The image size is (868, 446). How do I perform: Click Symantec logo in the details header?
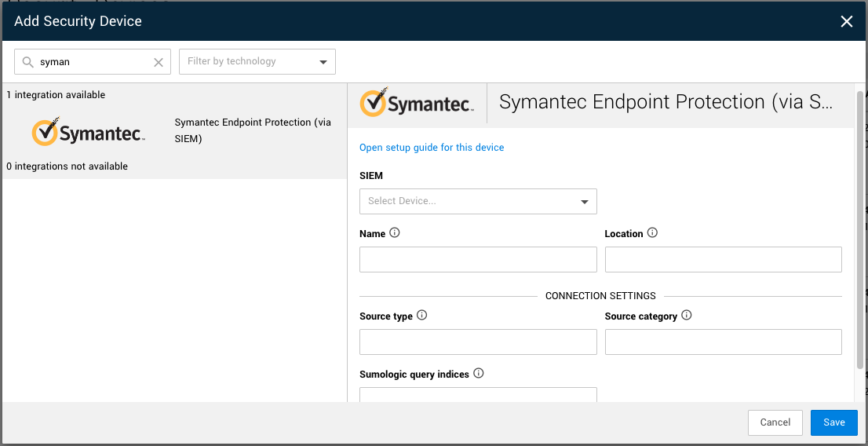(x=417, y=102)
